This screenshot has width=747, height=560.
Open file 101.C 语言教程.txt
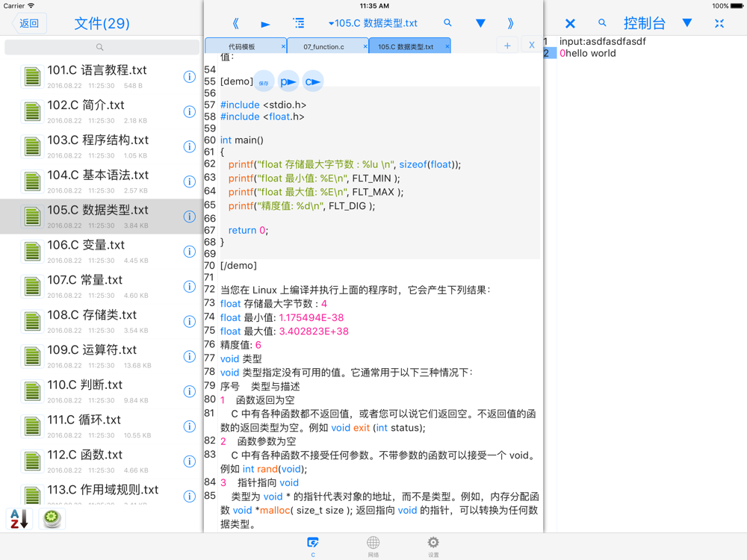click(x=101, y=77)
